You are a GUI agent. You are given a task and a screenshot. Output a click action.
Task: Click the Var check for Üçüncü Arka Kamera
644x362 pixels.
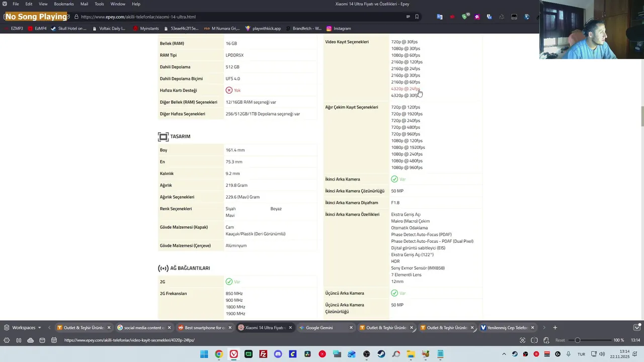click(394, 293)
